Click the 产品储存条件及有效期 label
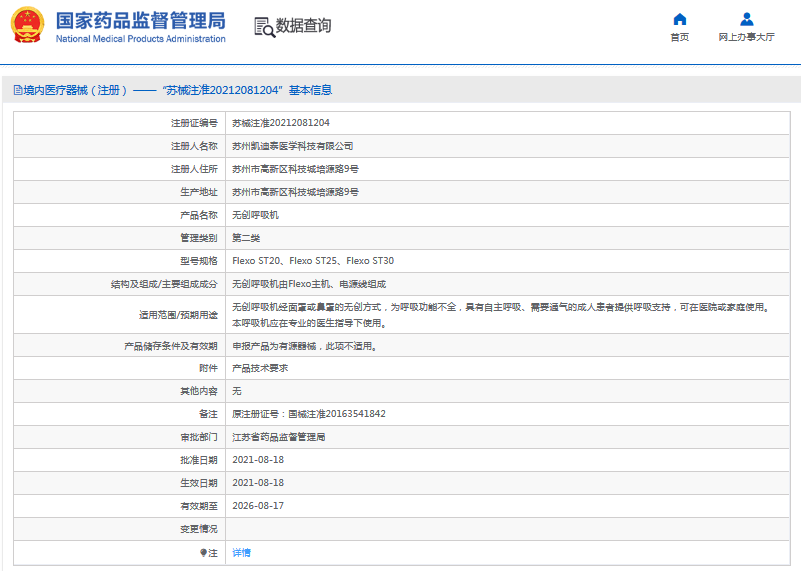This screenshot has width=801, height=571. click(171, 346)
